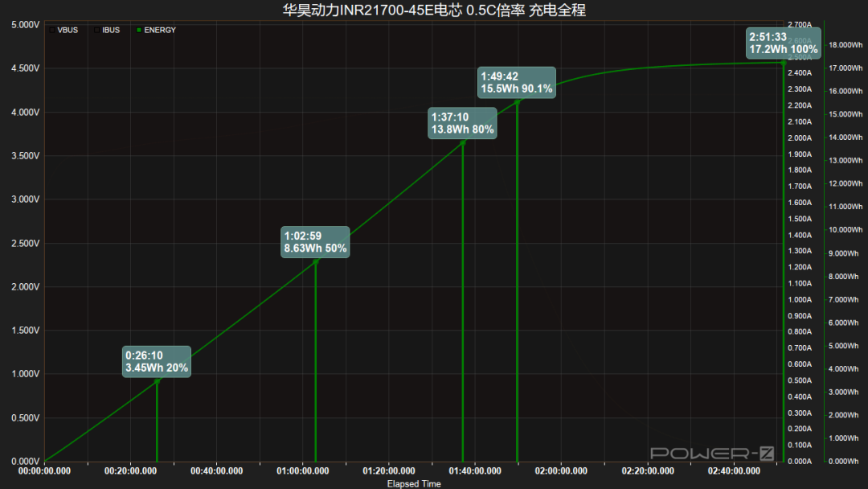Click the 4.500V voltage axis label
Viewport: 868px width, 489px height.
26,68
